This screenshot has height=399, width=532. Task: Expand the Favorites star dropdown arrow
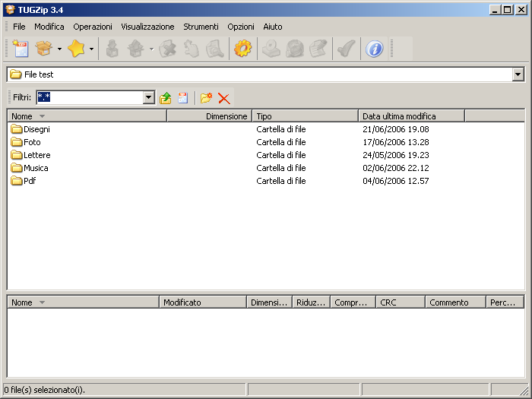point(91,49)
